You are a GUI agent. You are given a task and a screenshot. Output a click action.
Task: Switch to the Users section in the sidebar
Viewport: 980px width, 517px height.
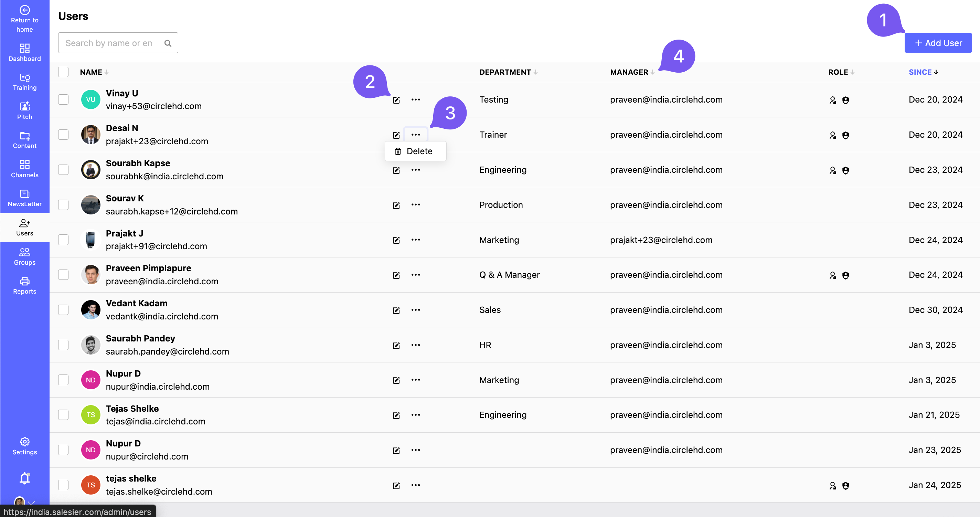pos(24,228)
